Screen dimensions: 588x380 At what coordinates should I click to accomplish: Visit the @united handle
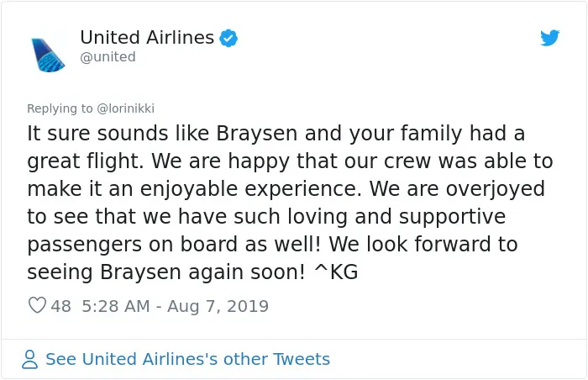point(108,57)
